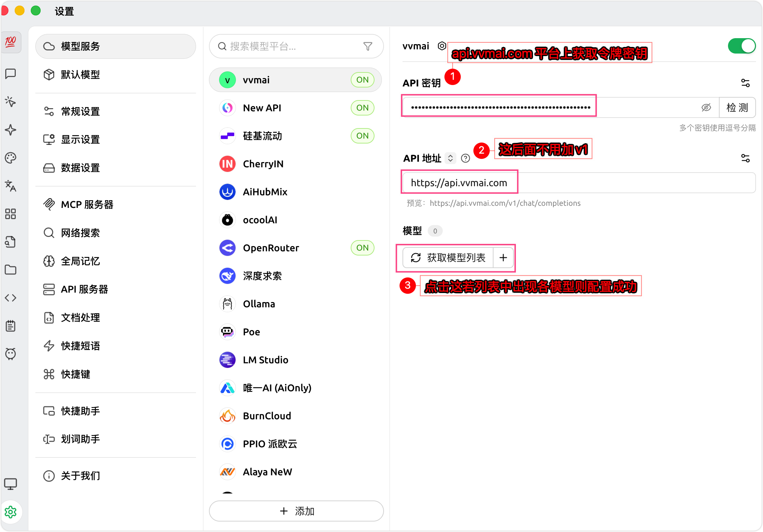Open the chat assistant icon in left sidebar
Image resolution: width=763 pixels, height=532 pixels.
point(10,74)
